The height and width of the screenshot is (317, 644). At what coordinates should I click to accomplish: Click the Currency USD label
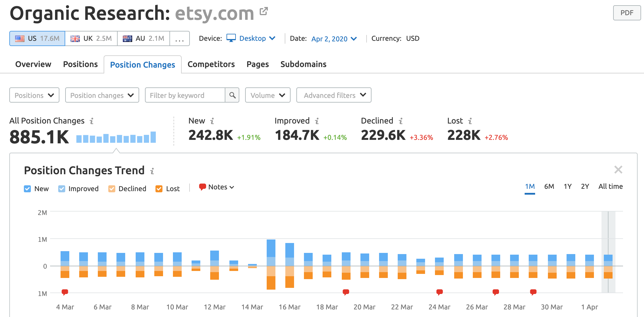pos(395,38)
